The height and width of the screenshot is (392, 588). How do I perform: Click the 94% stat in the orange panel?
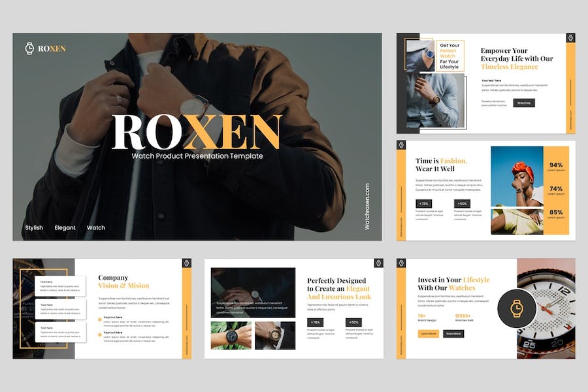pos(556,165)
